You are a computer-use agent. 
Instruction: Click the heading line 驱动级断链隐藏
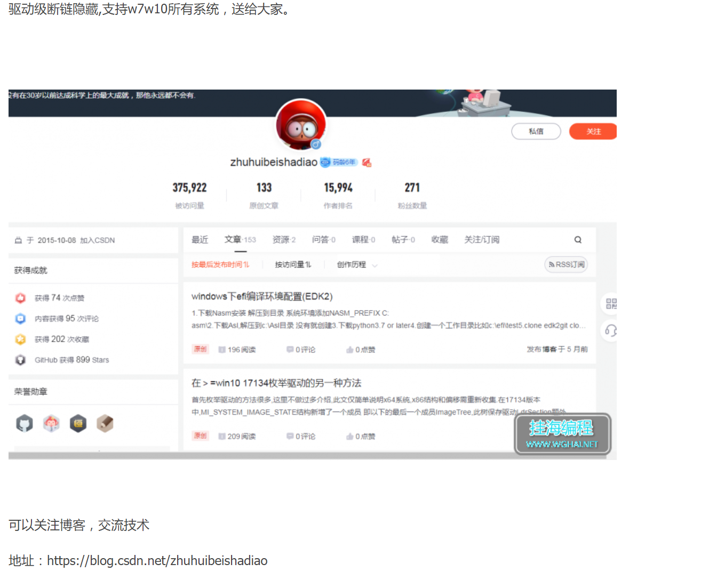coord(151,9)
